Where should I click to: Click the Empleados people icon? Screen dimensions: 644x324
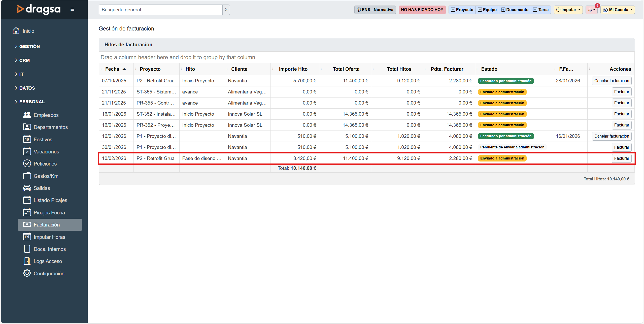(x=27, y=115)
